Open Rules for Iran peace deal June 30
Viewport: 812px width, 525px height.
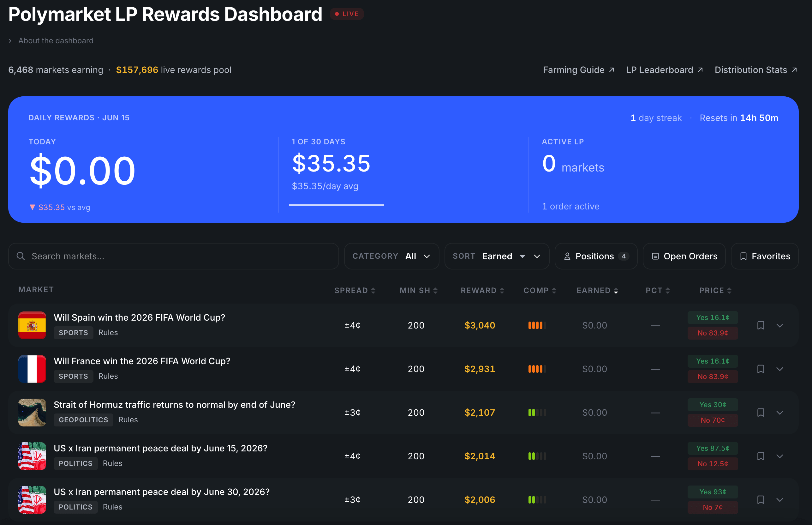coord(112,507)
